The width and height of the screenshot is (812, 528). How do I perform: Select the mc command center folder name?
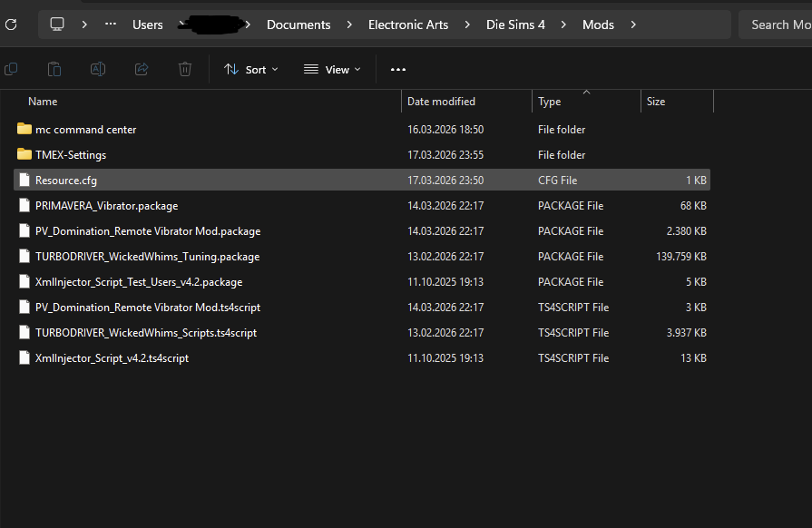[86, 130]
